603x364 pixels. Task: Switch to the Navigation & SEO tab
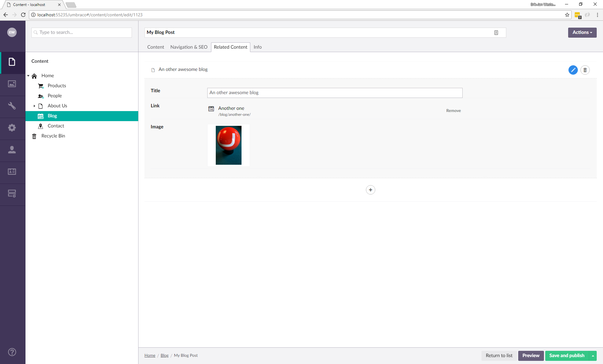point(189,47)
